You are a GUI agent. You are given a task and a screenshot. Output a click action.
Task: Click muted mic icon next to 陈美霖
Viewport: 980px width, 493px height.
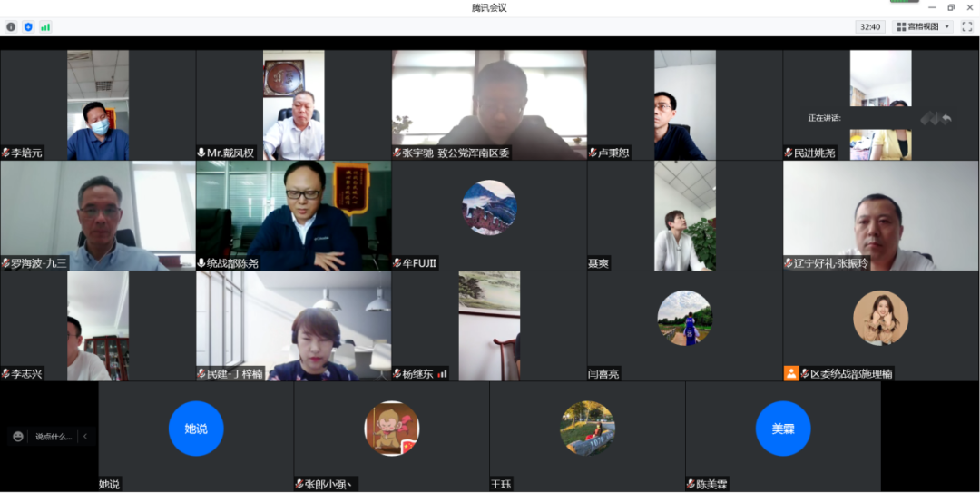pos(691,484)
